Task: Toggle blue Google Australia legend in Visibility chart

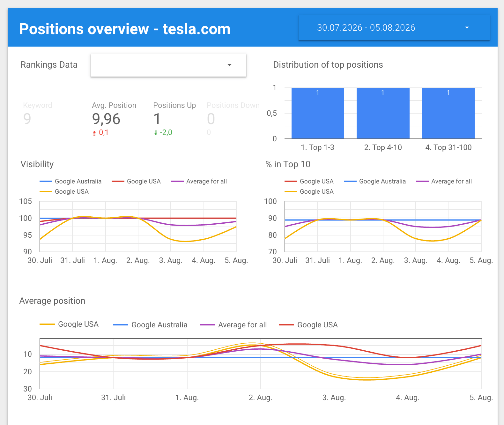Action: 70,181
